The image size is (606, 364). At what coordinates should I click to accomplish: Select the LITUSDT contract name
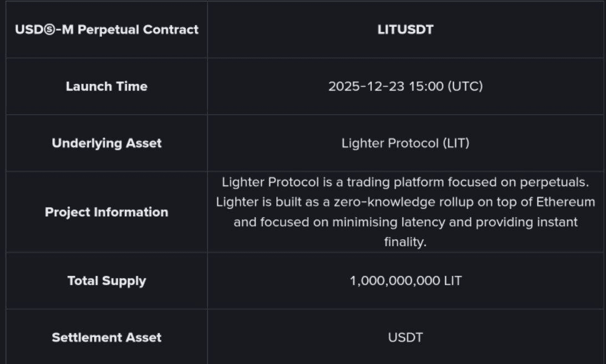pyautogui.click(x=405, y=29)
